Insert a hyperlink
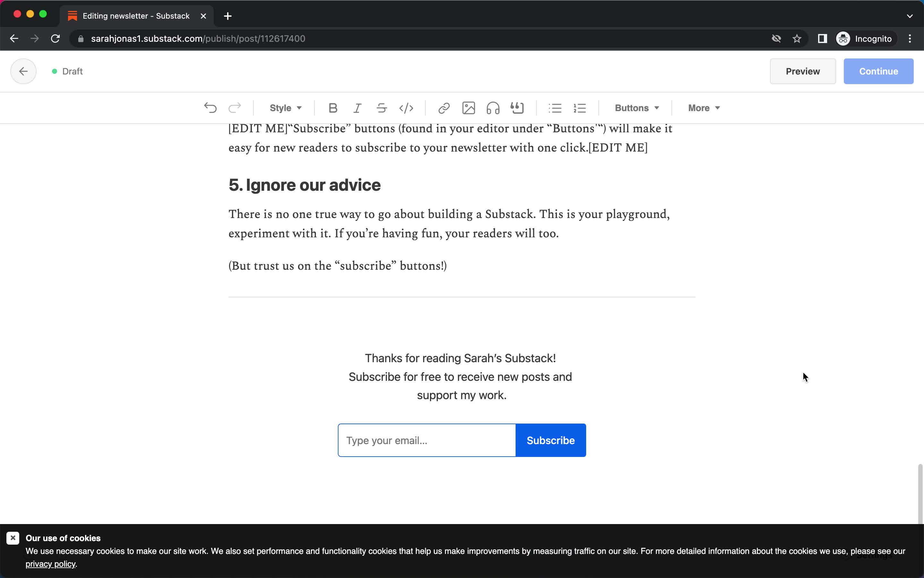Screen dimensions: 924x578 [444, 108]
